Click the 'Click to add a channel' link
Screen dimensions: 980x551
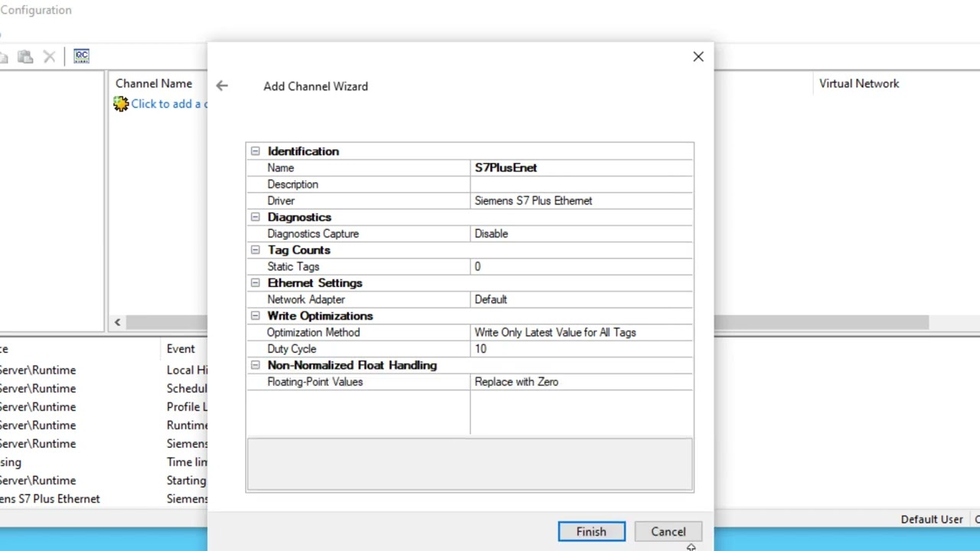(x=168, y=104)
